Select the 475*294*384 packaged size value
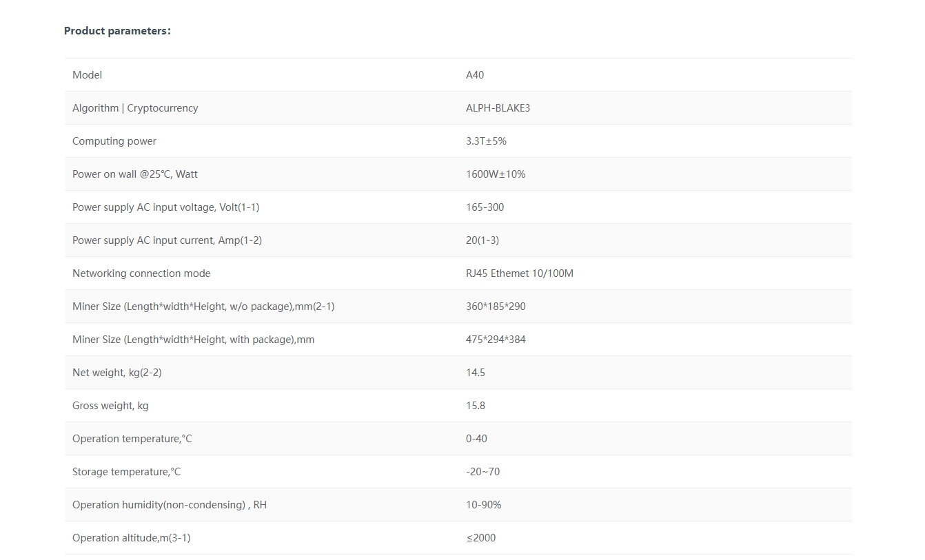The height and width of the screenshot is (560, 925). tap(496, 340)
